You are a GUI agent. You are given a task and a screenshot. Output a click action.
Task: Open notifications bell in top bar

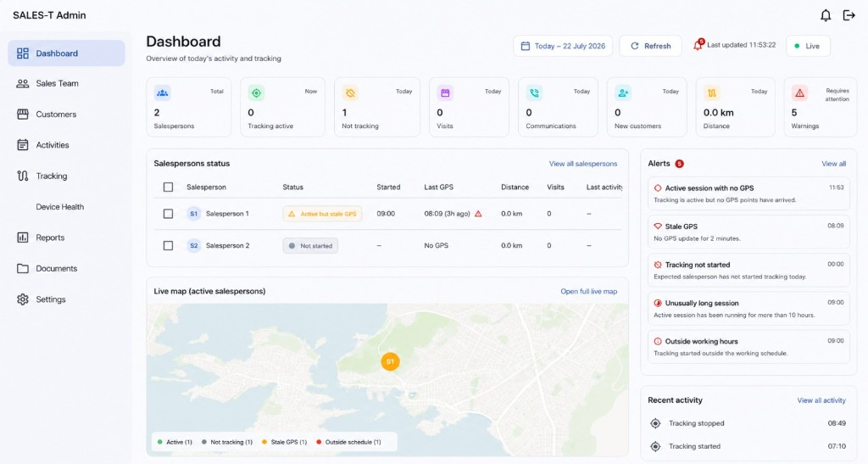point(826,15)
